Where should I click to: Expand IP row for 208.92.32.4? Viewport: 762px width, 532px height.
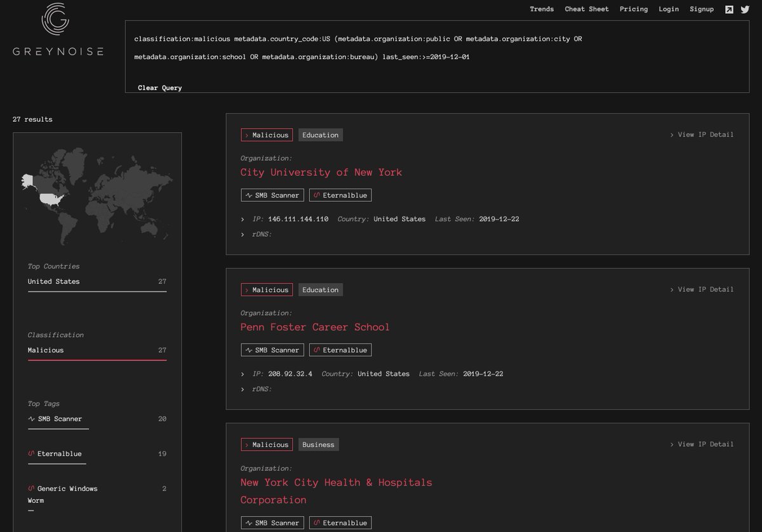click(x=243, y=374)
